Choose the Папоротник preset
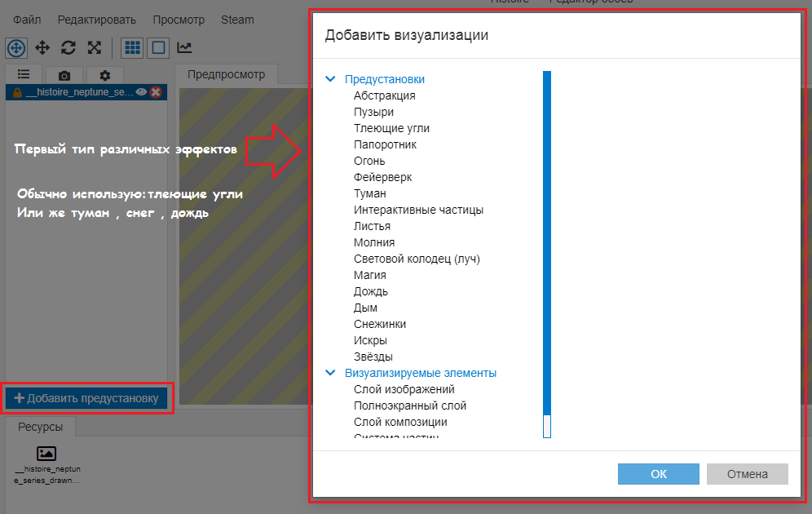Image resolution: width=812 pixels, height=514 pixels. tap(385, 144)
